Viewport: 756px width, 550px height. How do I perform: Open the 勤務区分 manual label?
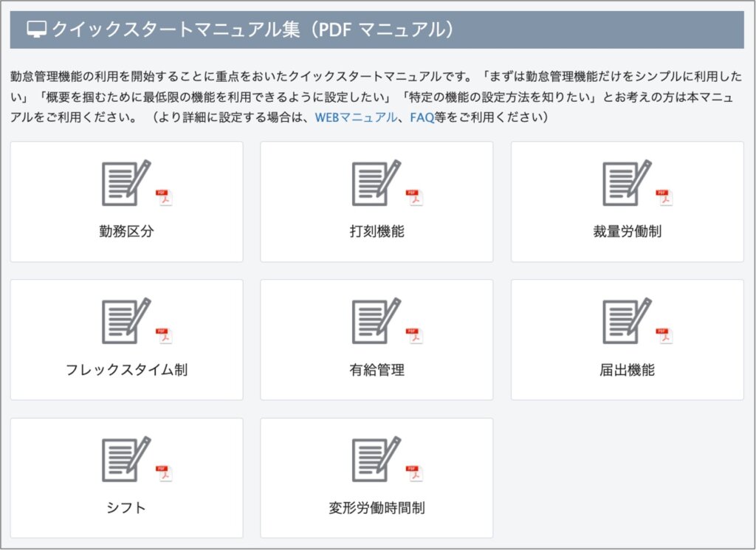pos(126,231)
